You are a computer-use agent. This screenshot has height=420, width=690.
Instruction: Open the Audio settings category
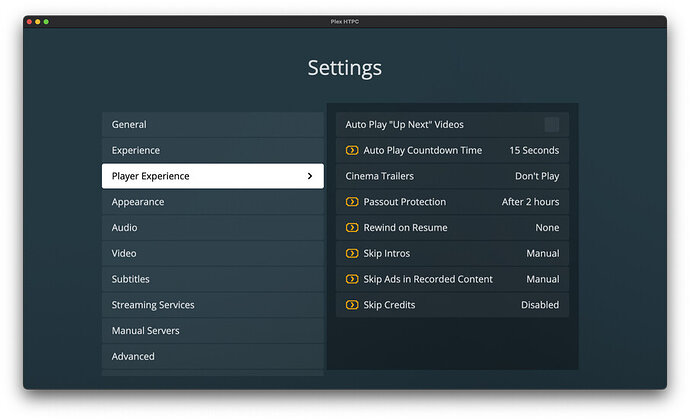coord(213,228)
